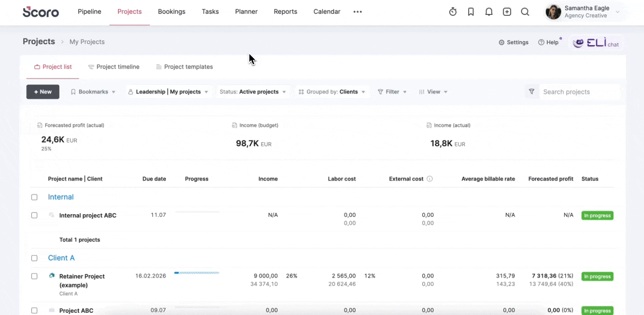Click the filter funnel icon beside search

coord(532,91)
